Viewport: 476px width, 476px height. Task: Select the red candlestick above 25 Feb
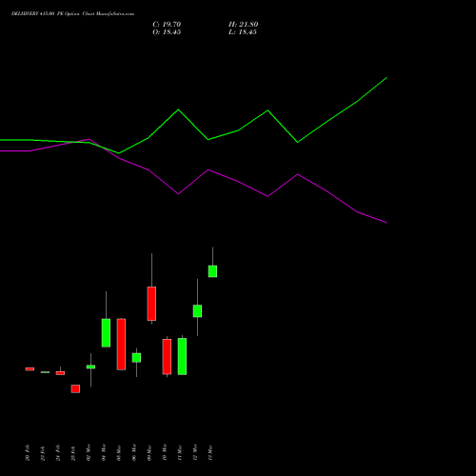tap(75, 388)
